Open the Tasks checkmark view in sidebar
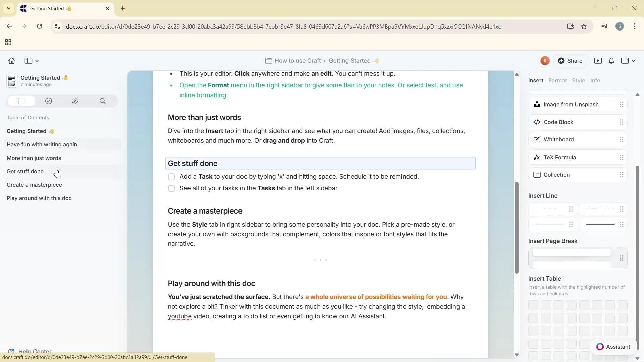 [x=48, y=101]
